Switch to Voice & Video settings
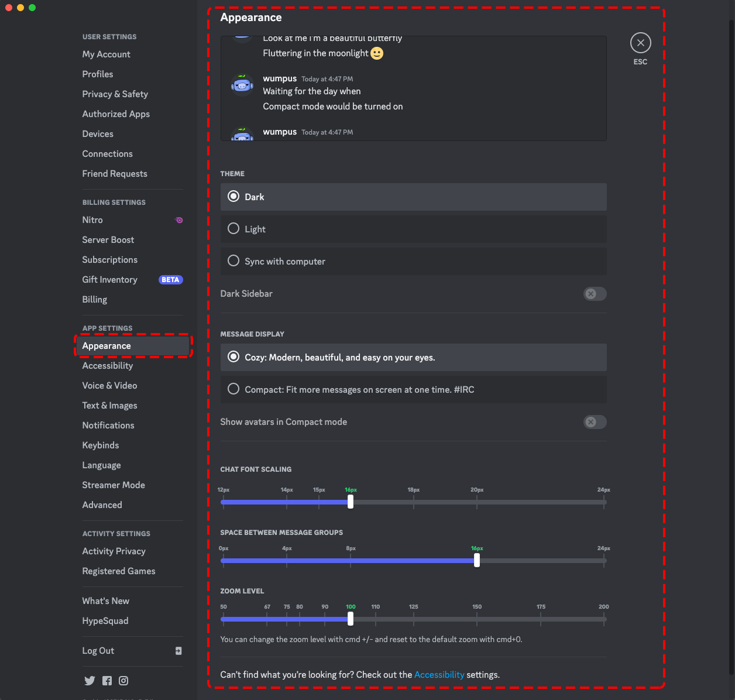The height and width of the screenshot is (700, 735). pos(109,385)
